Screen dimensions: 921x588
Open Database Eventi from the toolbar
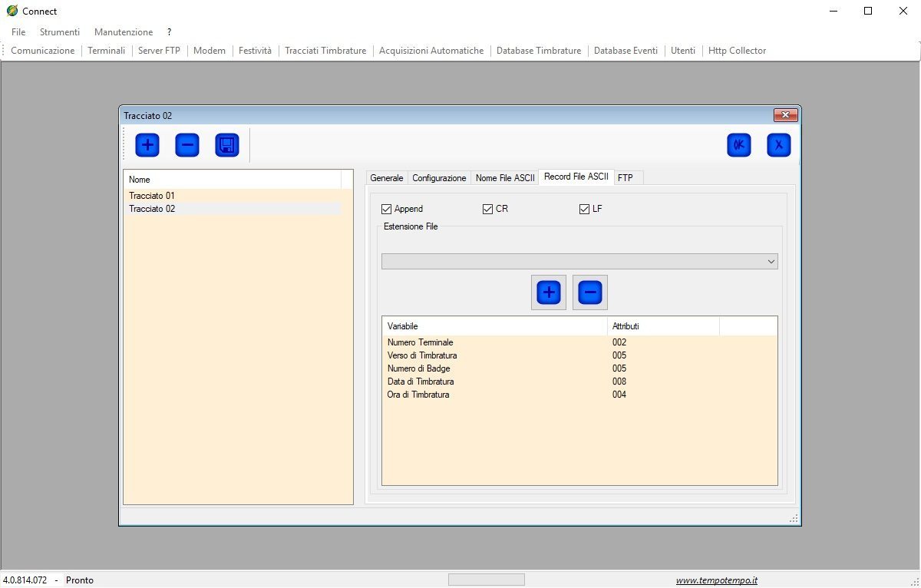626,51
